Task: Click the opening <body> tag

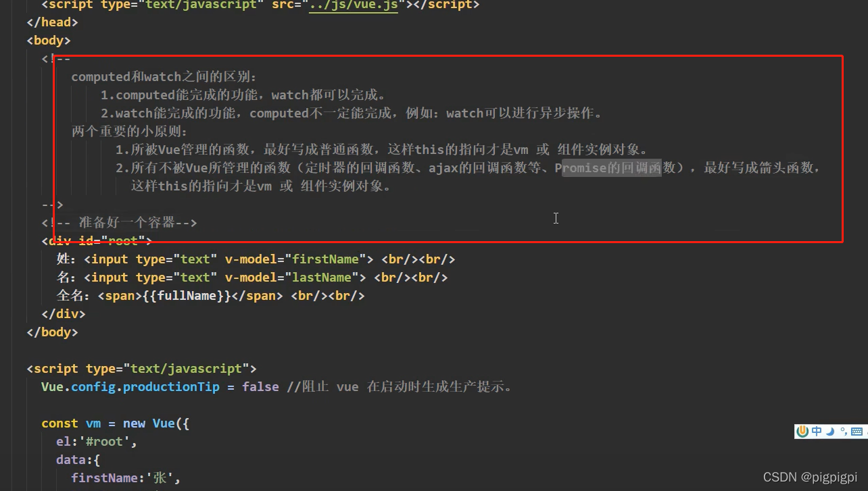Action: click(x=49, y=41)
